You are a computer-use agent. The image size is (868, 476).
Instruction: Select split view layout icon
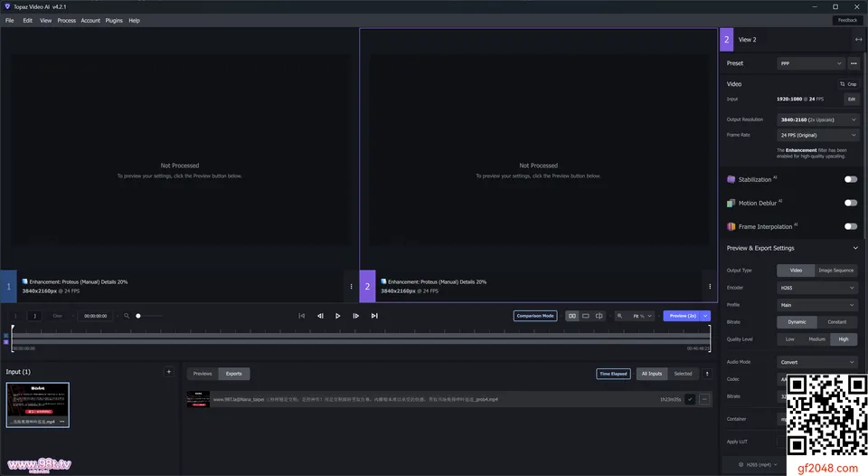[x=599, y=316]
